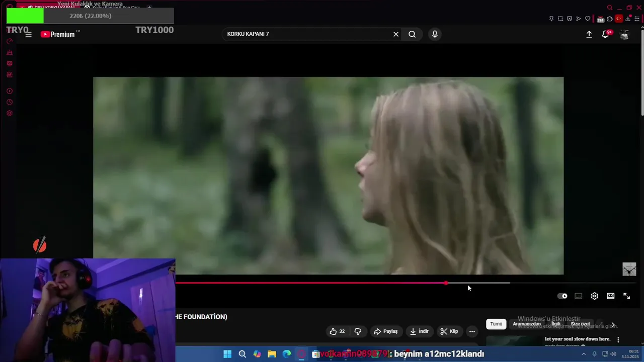Select the Aramanızdan filter chip
The image size is (644, 362).
527,324
